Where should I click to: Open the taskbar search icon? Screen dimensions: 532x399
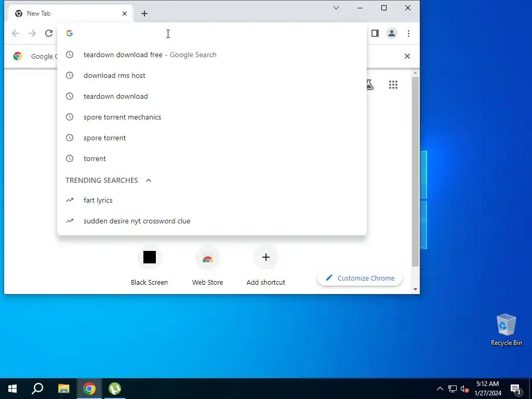click(37, 389)
